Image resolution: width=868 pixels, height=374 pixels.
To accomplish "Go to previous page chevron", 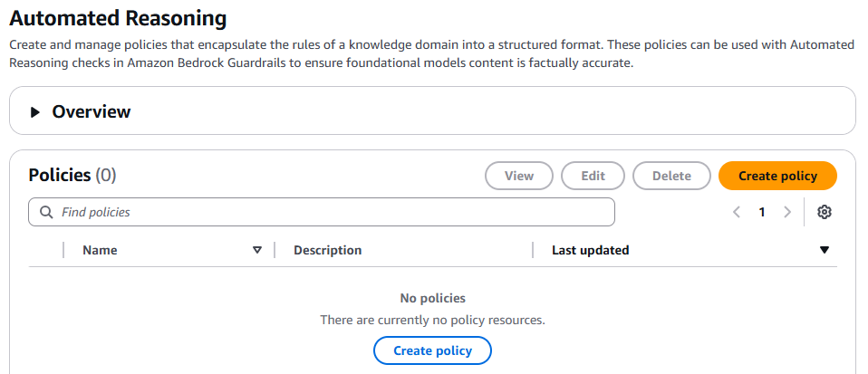I will [737, 212].
